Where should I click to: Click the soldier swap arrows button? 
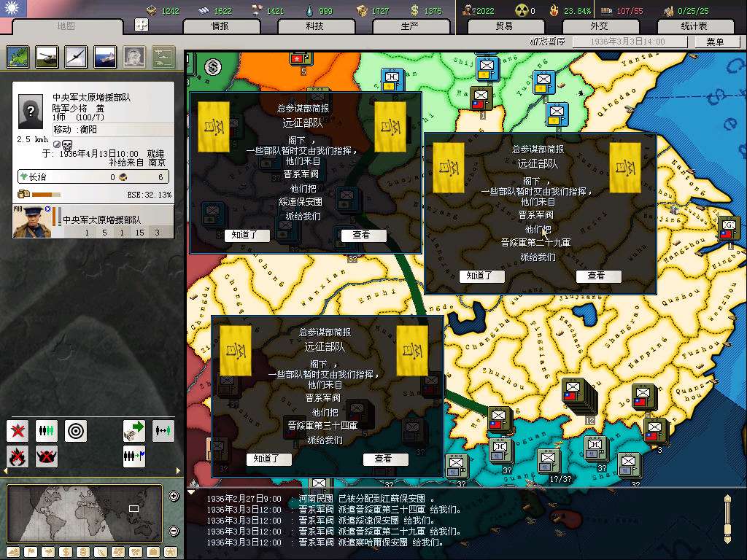click(x=163, y=431)
